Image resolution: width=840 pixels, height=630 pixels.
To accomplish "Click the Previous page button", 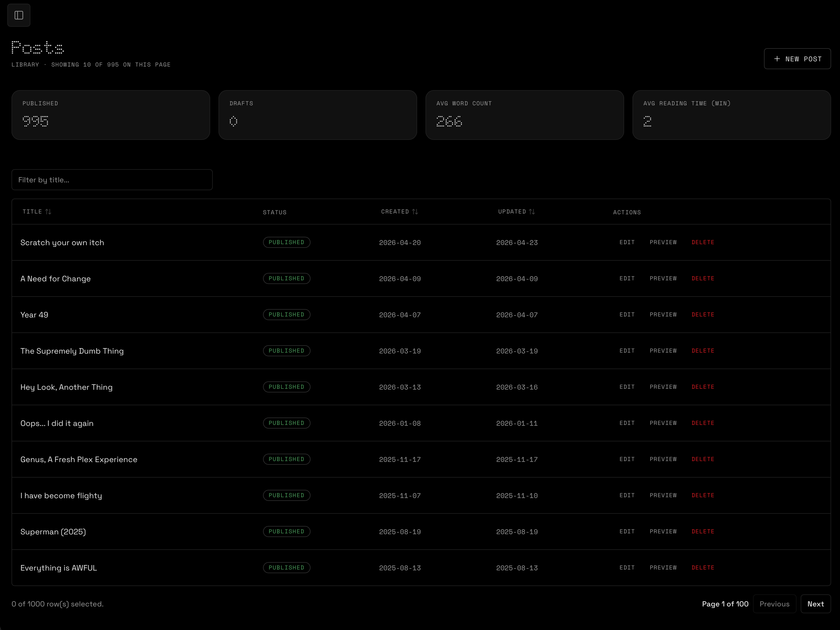I will click(x=774, y=604).
